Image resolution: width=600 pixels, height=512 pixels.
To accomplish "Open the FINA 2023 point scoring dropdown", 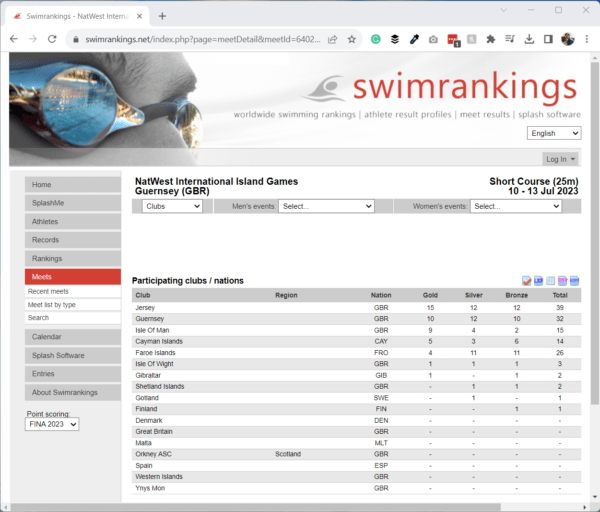I will tap(51, 424).
